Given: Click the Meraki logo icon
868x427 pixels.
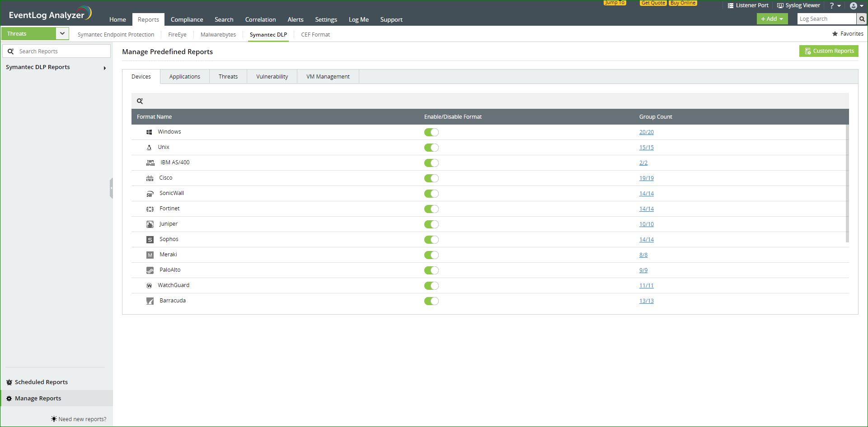Looking at the screenshot, I should 150,255.
